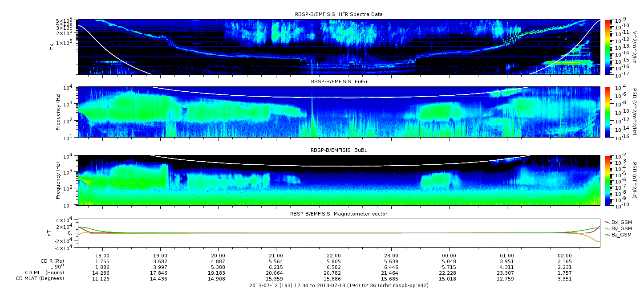The height and width of the screenshot is (293, 644).
Task: Click the date range orbit caption
Action: click(339, 285)
